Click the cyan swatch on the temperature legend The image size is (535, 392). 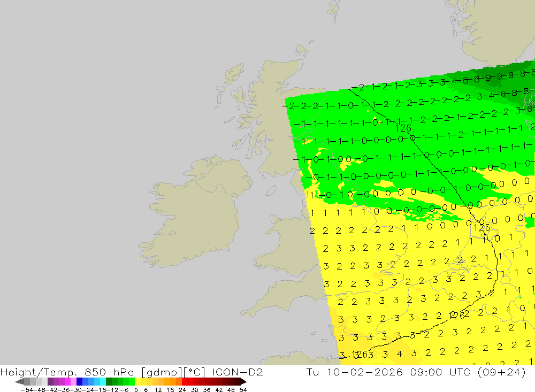tap(103, 382)
